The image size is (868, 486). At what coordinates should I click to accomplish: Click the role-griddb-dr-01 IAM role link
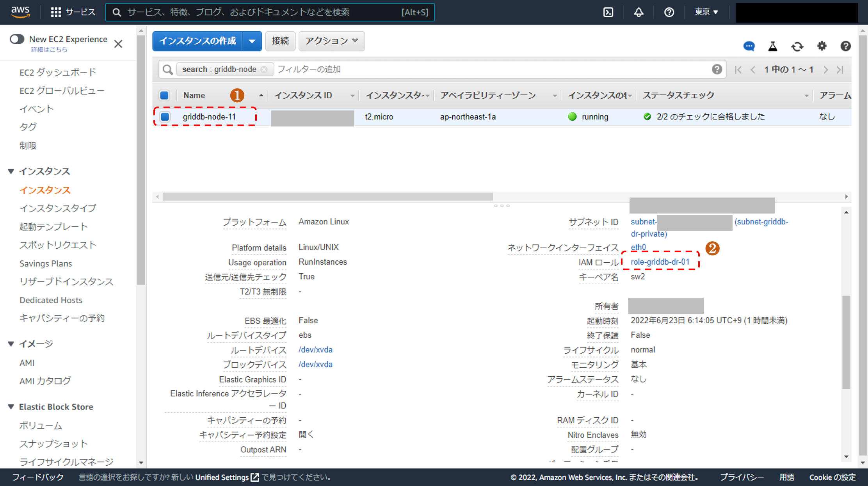[x=660, y=262]
